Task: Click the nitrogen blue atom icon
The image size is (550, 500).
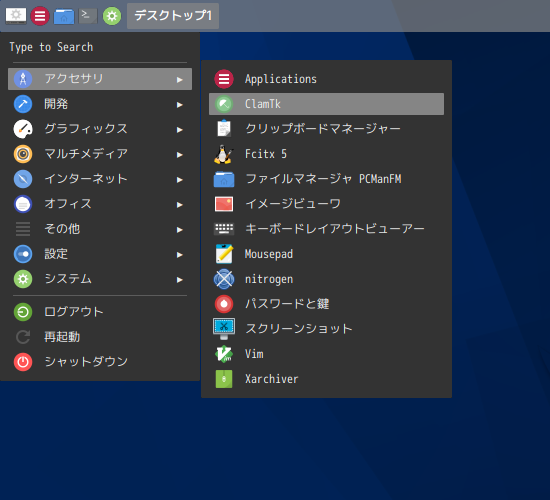Action: 224,279
